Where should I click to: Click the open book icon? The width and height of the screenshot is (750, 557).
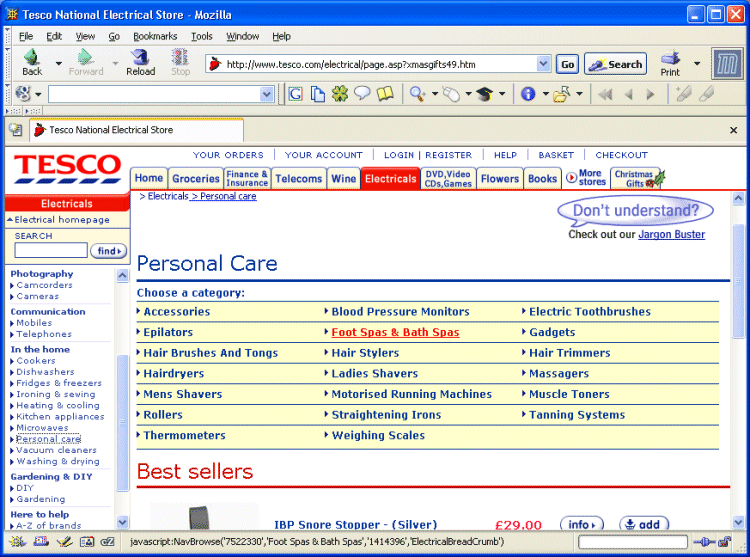point(385,94)
